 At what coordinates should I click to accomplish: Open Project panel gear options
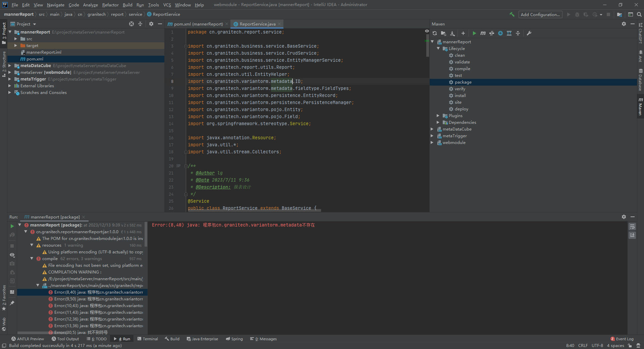pyautogui.click(x=151, y=24)
